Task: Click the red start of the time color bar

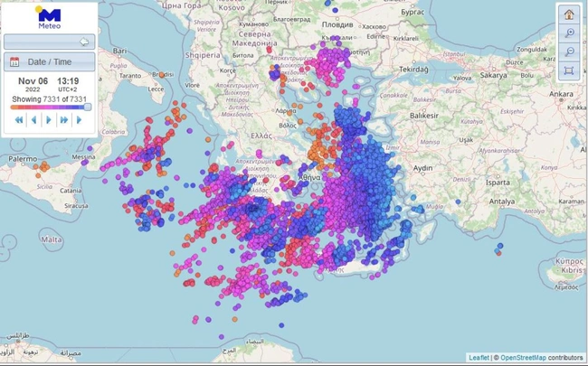Action: click(14, 107)
